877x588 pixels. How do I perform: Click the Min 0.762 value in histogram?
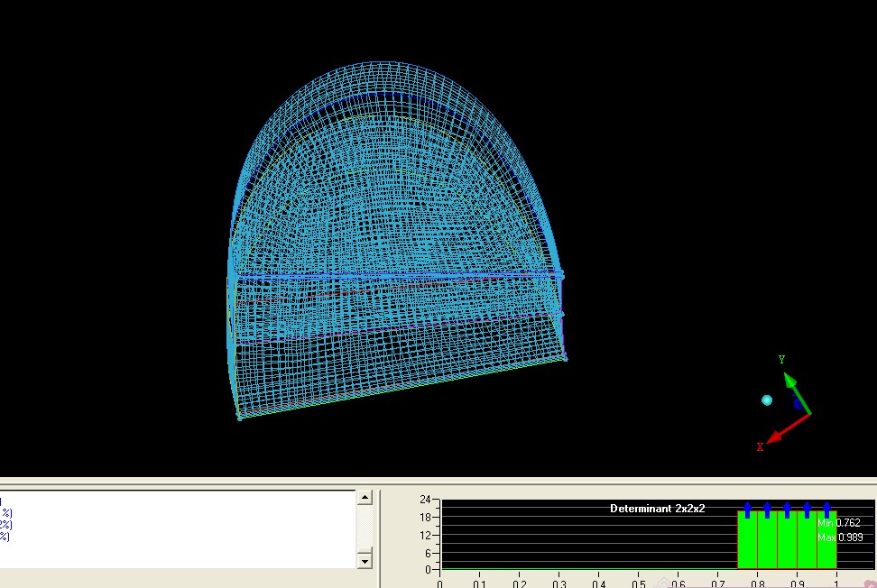pyautogui.click(x=839, y=523)
